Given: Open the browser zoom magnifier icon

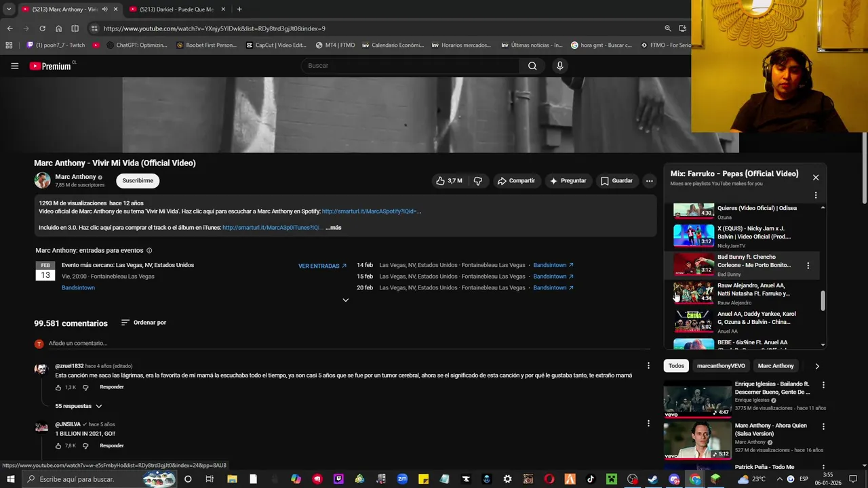Looking at the screenshot, I should click(667, 28).
